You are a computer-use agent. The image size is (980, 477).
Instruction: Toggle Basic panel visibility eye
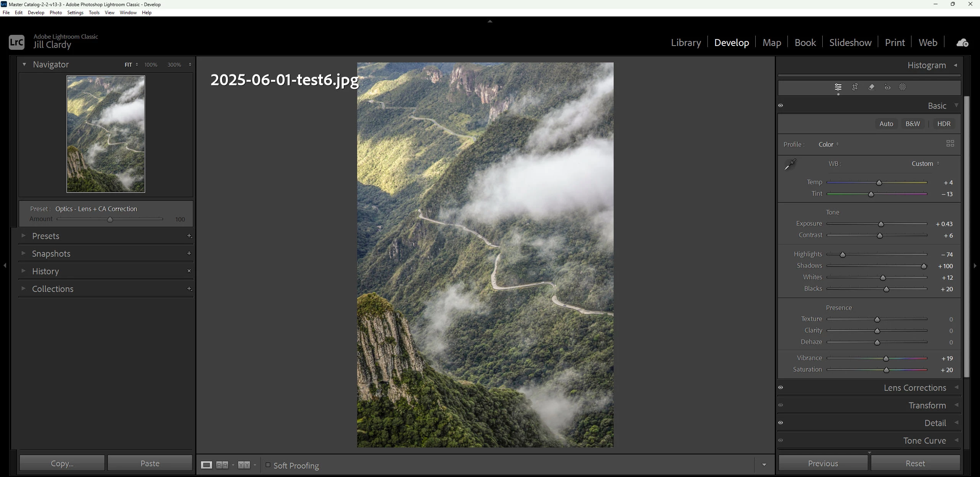click(781, 106)
